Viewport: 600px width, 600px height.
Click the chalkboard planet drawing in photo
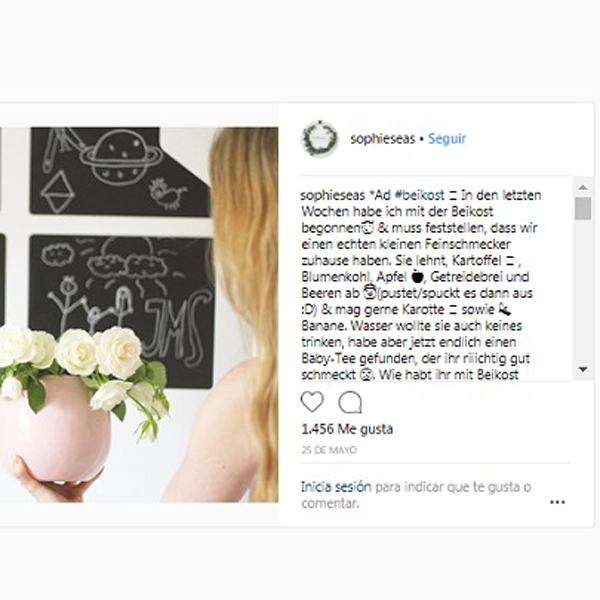click(x=122, y=156)
